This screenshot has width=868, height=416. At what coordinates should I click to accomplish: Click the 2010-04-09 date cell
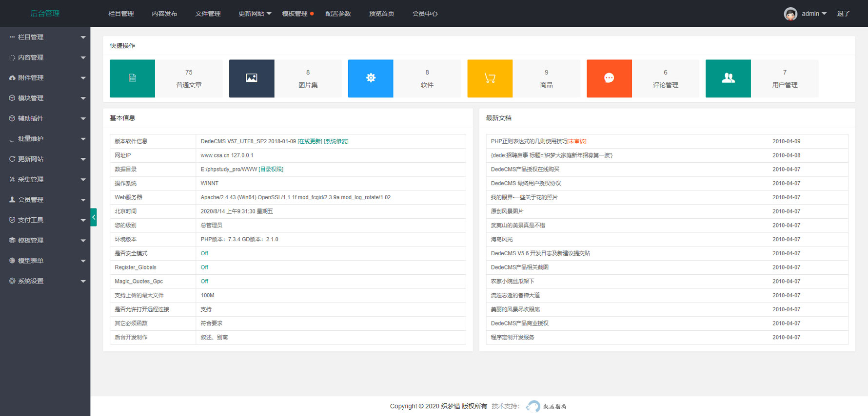(786, 141)
